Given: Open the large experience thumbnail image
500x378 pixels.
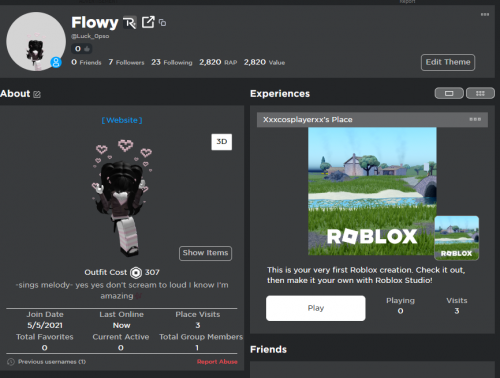Looking at the screenshot, I should tap(372, 191).
